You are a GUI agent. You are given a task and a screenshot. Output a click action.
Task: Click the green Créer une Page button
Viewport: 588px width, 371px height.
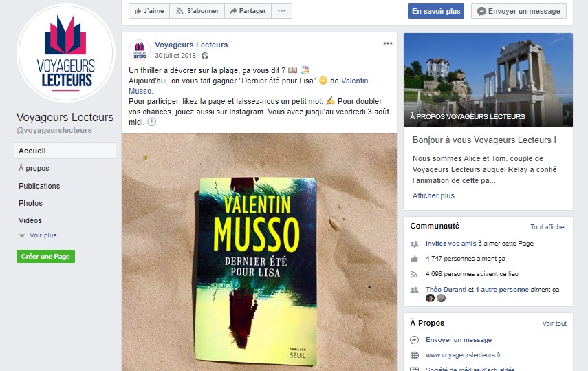coord(46,257)
